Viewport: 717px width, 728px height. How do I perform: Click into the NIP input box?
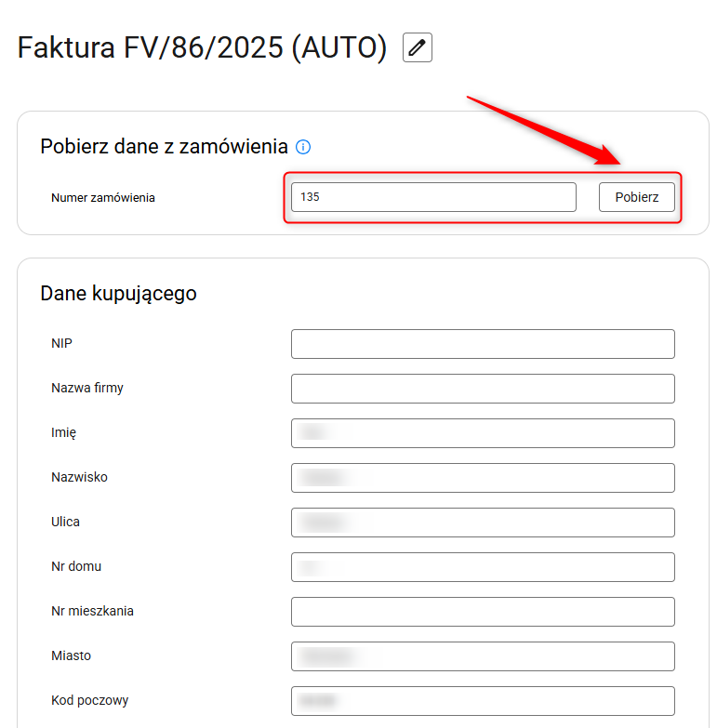(x=482, y=344)
